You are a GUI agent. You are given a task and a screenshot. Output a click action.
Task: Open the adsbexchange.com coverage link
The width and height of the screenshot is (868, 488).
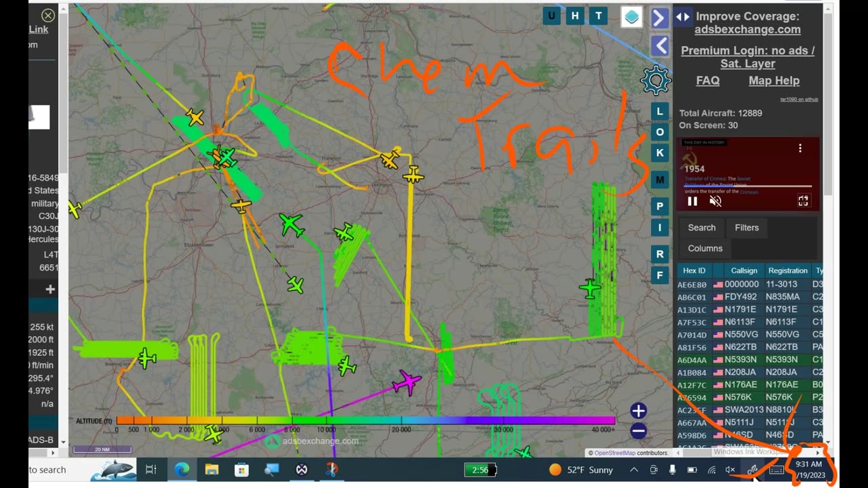click(x=747, y=29)
